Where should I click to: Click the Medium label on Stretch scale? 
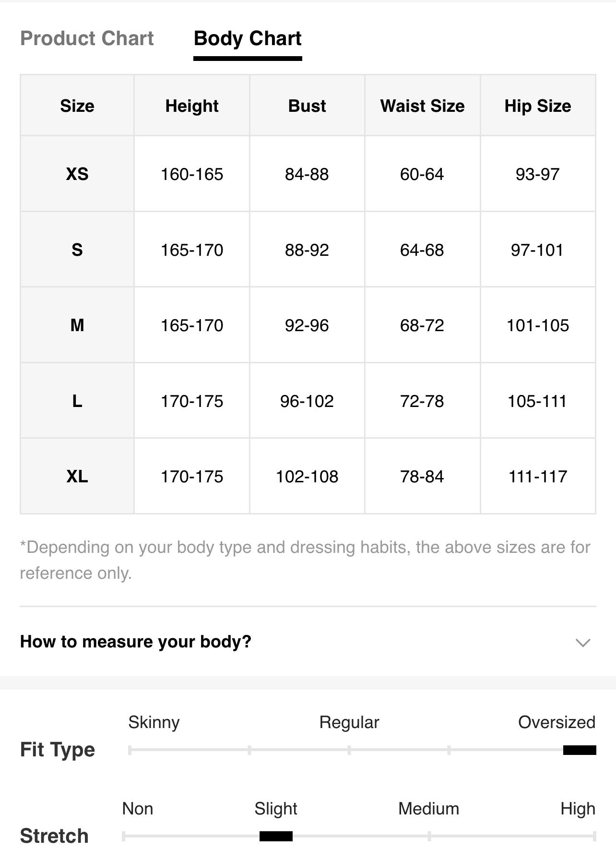428,809
